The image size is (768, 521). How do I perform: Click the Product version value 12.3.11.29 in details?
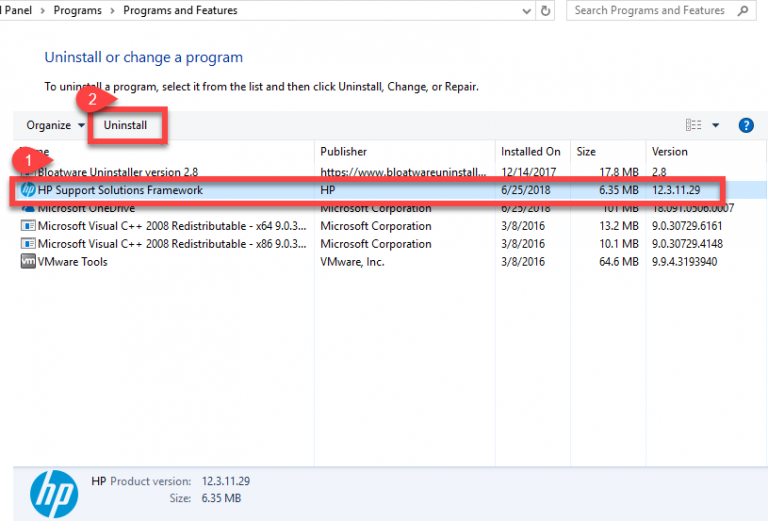coord(225,481)
